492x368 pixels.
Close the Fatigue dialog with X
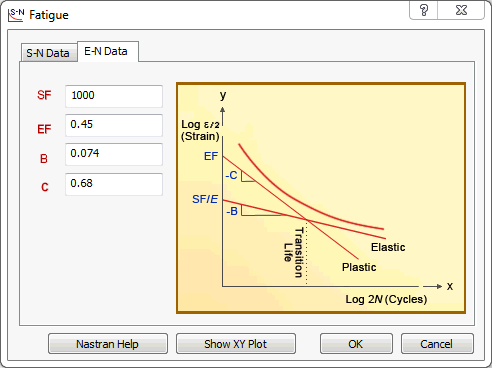point(461,10)
